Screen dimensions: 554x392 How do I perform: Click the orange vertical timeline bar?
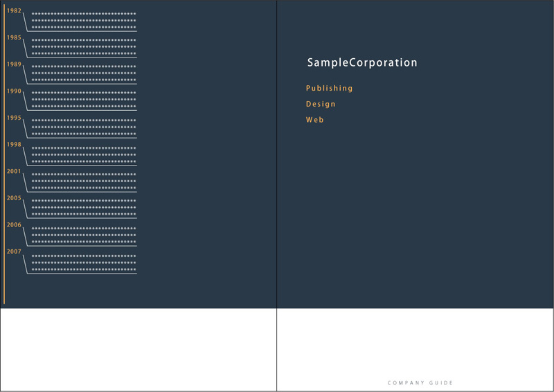(x=4, y=154)
